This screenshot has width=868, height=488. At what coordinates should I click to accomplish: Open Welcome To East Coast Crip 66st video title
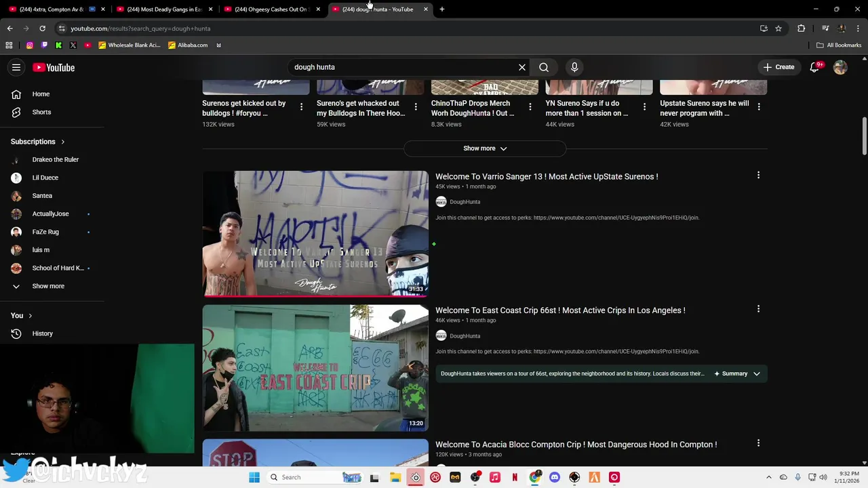560,310
